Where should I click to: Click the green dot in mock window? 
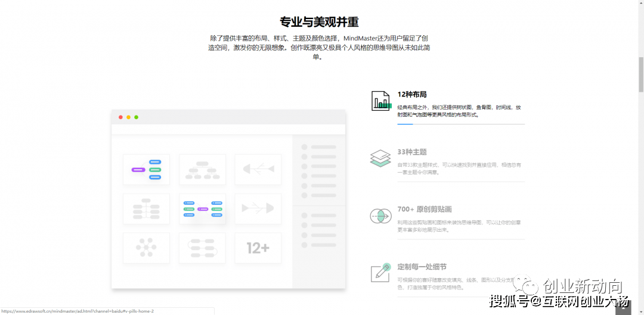point(137,117)
